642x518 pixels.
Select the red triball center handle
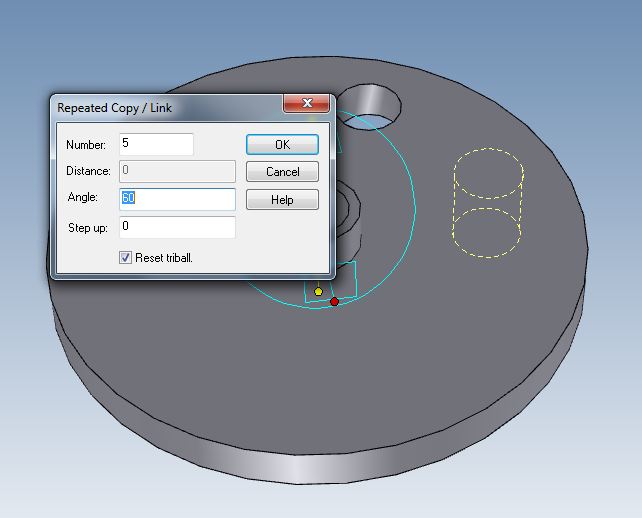point(335,301)
